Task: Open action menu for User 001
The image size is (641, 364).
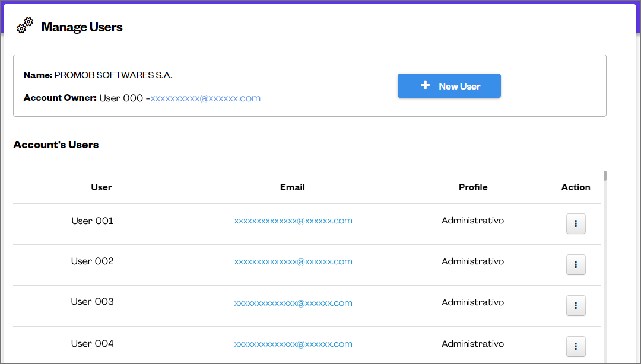Action: point(576,224)
